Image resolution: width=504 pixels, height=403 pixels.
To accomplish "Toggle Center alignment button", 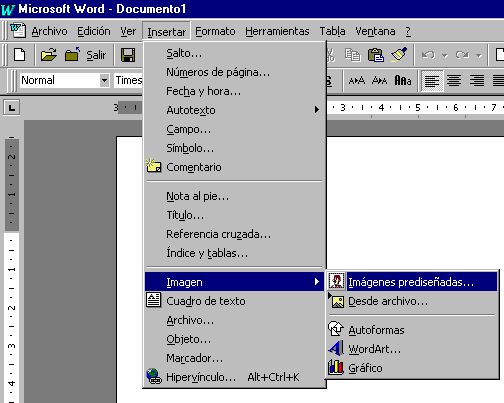I will [x=454, y=81].
